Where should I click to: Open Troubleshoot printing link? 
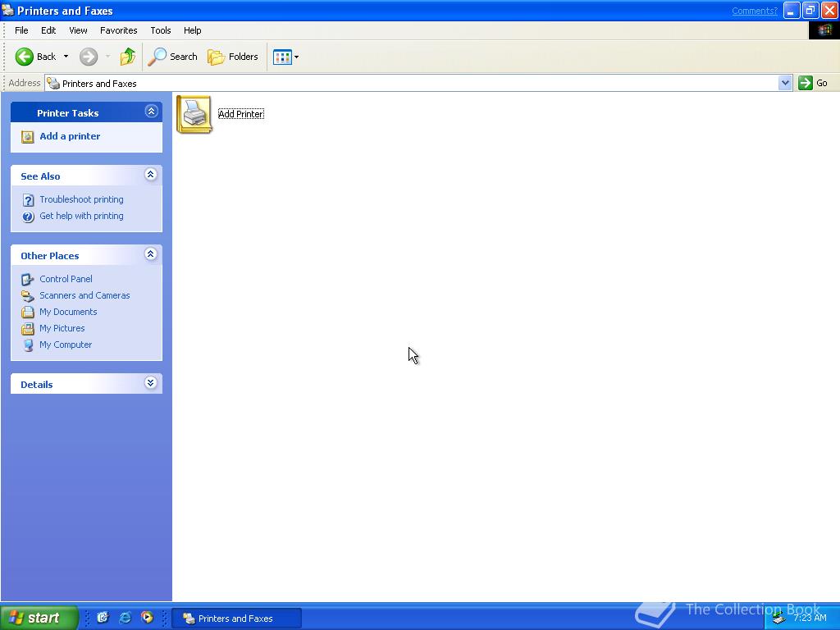[81, 199]
